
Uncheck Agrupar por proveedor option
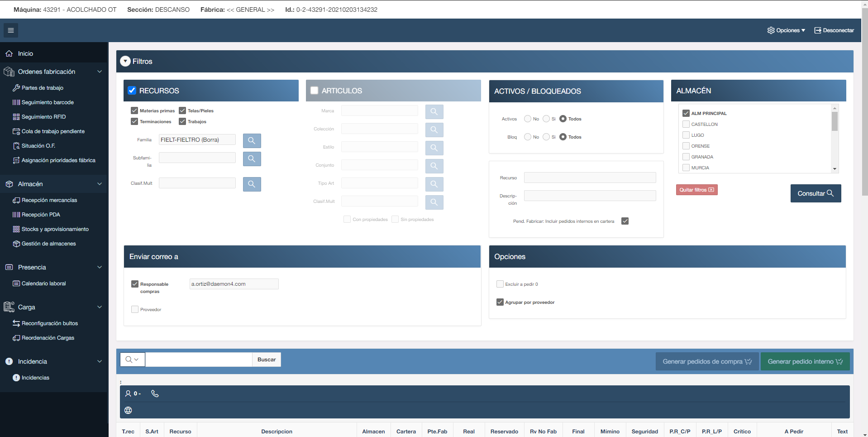(x=500, y=302)
